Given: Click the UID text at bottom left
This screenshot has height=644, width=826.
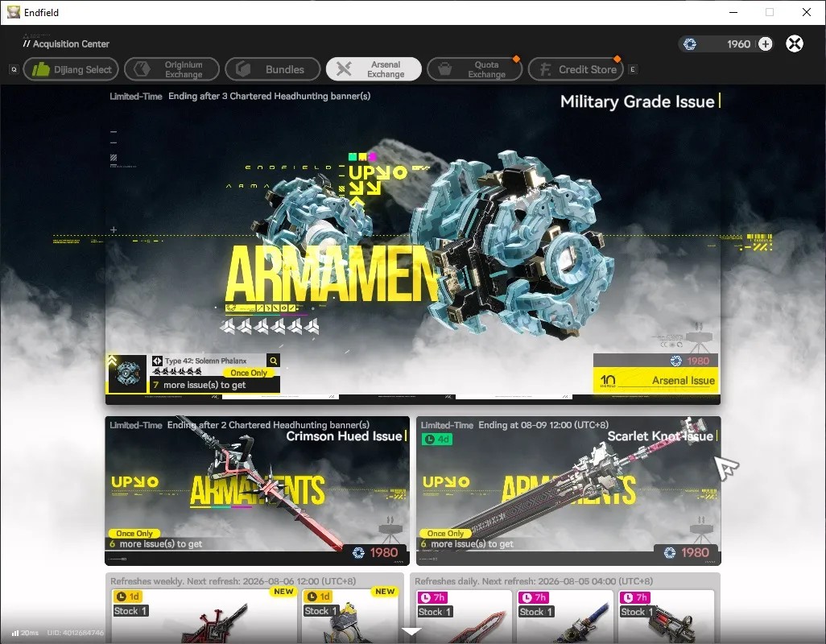Looking at the screenshot, I should click(x=76, y=633).
